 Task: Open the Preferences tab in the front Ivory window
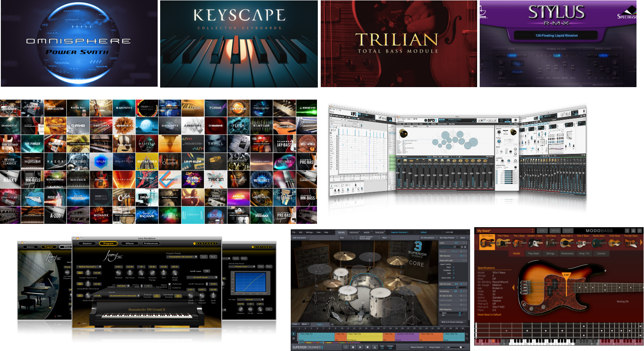pyautogui.click(x=151, y=243)
